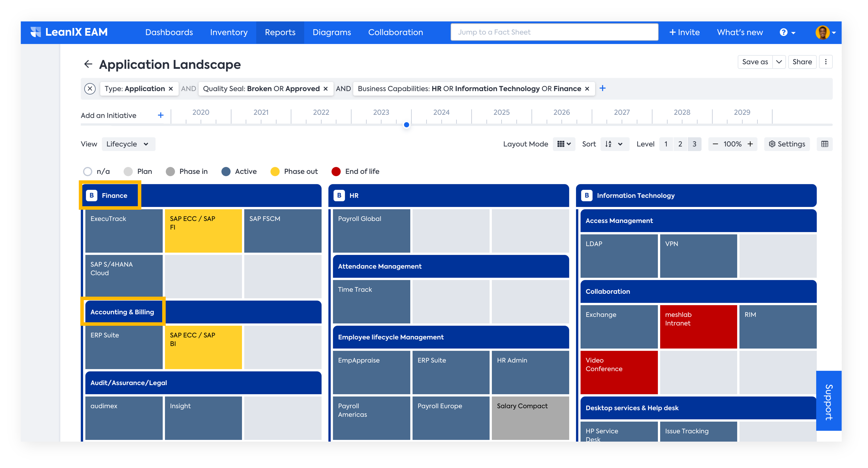Open the Accounting & Billing capability header
Viewport: 868px width, 468px height.
tap(203, 312)
